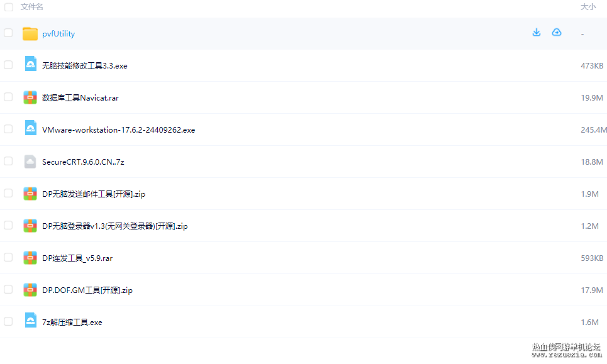Sort by the 文件名 column header
This screenshot has width=607, height=364.
click(x=31, y=6)
